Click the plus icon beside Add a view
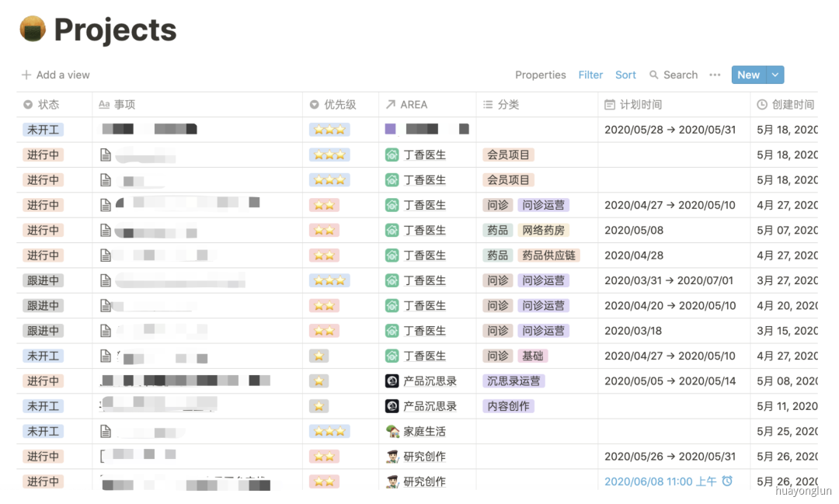The width and height of the screenshot is (839, 504). coord(26,75)
